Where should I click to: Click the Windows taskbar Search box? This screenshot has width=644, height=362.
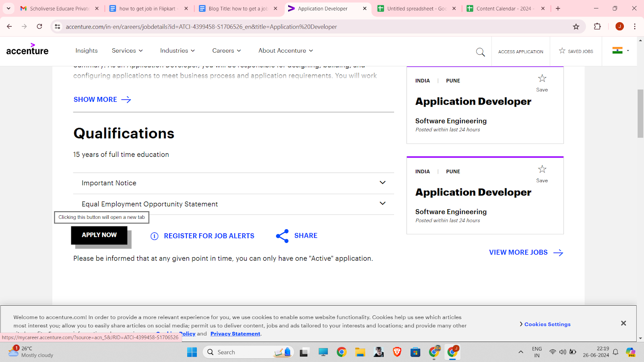click(x=248, y=352)
